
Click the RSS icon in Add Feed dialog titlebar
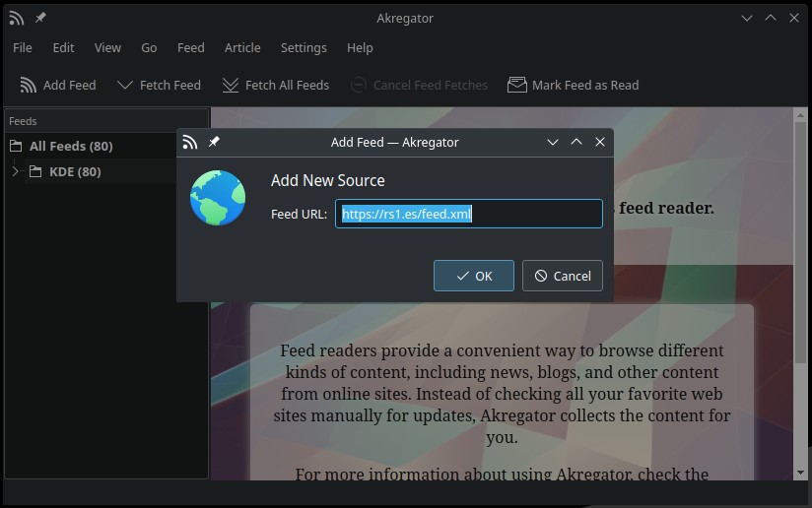[190, 142]
